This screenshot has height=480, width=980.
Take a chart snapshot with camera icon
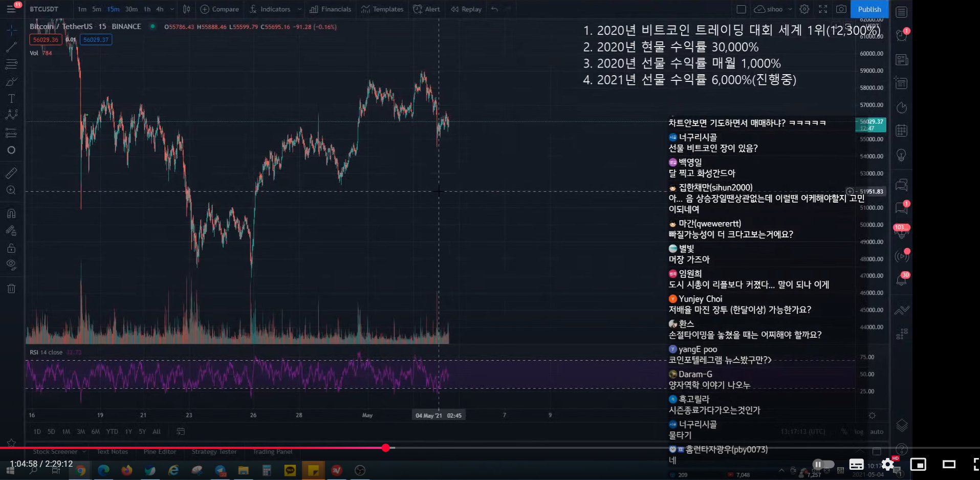click(841, 9)
